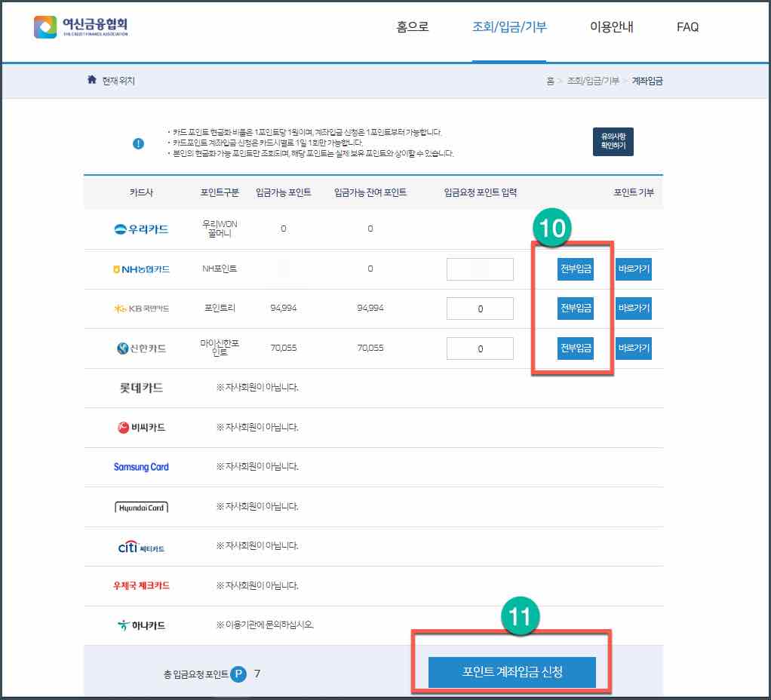Click the 롯데카드 logo
The image size is (771, 700).
(141, 388)
